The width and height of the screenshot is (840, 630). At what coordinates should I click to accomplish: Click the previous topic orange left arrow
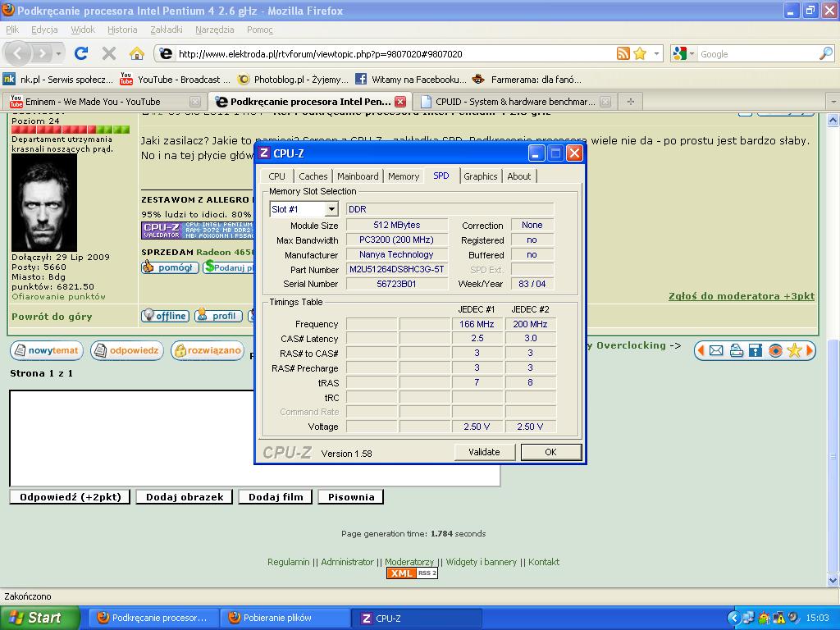tap(701, 351)
